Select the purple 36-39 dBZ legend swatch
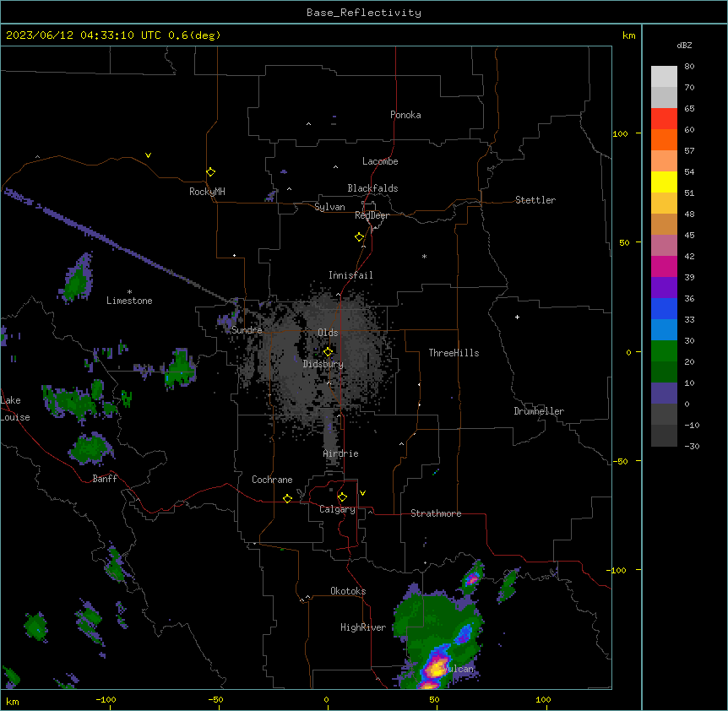Image resolution: width=728 pixels, height=711 pixels. 664,288
